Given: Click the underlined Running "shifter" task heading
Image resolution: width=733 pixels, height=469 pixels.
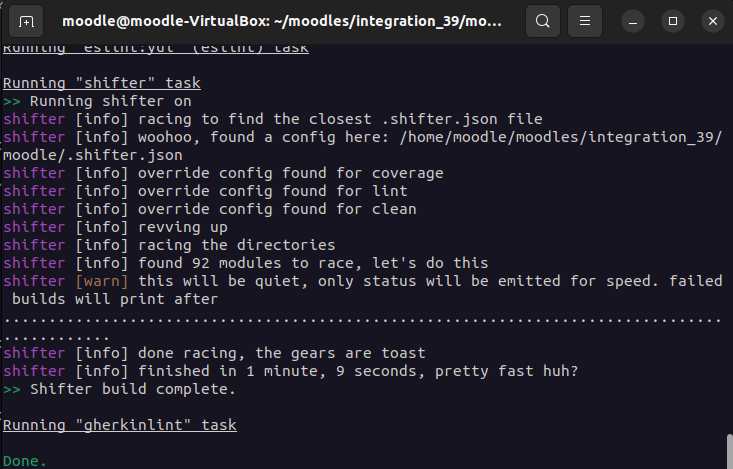Looking at the screenshot, I should [x=102, y=83].
